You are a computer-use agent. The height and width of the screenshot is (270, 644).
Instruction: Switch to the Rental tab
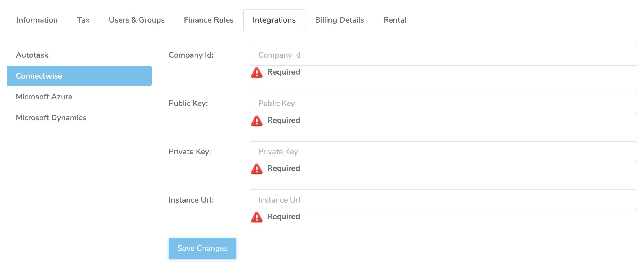[x=394, y=20]
